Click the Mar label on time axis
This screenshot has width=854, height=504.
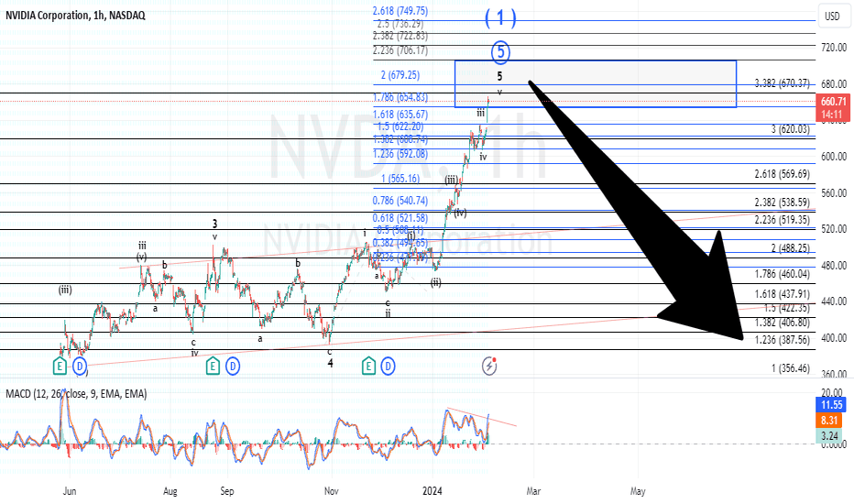click(x=533, y=491)
